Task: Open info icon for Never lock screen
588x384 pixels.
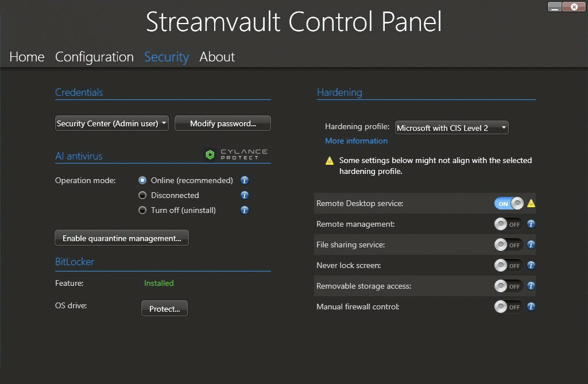Action: [x=531, y=266]
